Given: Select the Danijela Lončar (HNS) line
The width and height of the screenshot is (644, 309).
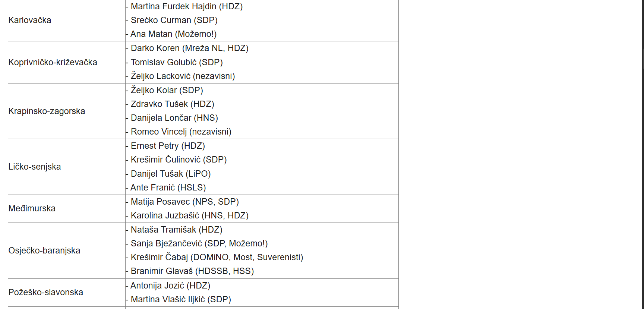Looking at the screenshot, I should [x=174, y=118].
